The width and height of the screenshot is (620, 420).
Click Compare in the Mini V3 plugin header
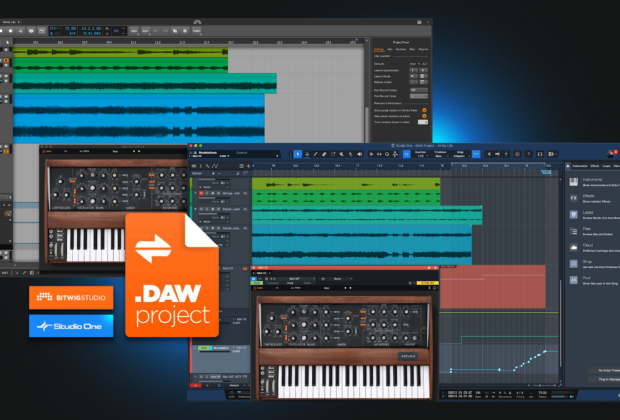(273, 283)
